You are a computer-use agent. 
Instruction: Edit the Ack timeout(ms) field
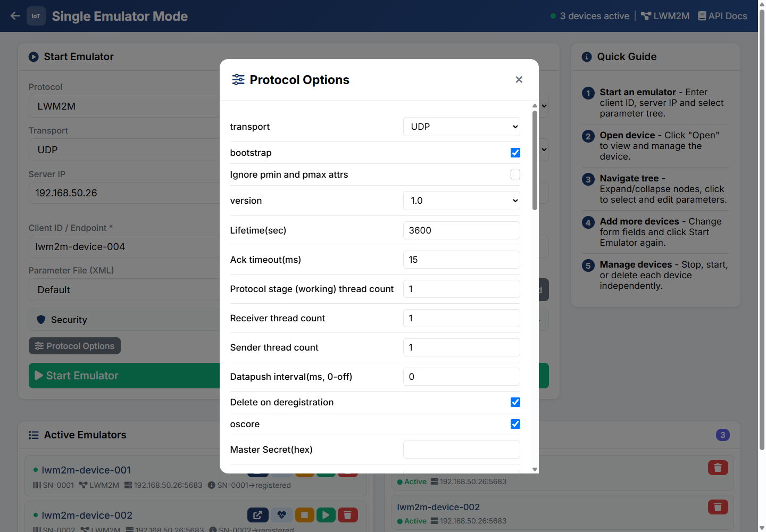(462, 260)
